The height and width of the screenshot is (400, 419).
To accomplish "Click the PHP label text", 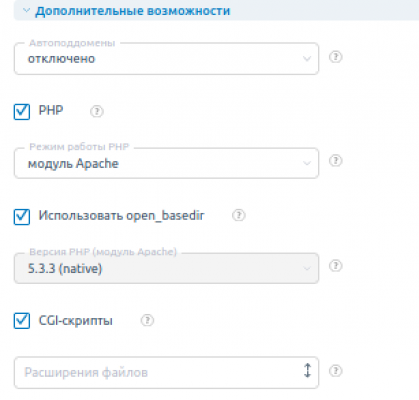I will click(x=51, y=110).
